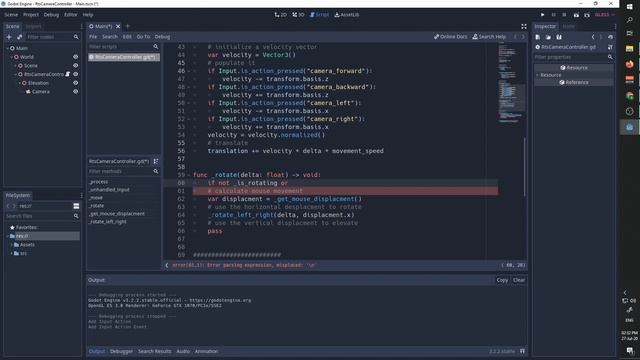Switch to the Node dock tab
Viewport: 640px width, 360px height.
click(x=568, y=27)
